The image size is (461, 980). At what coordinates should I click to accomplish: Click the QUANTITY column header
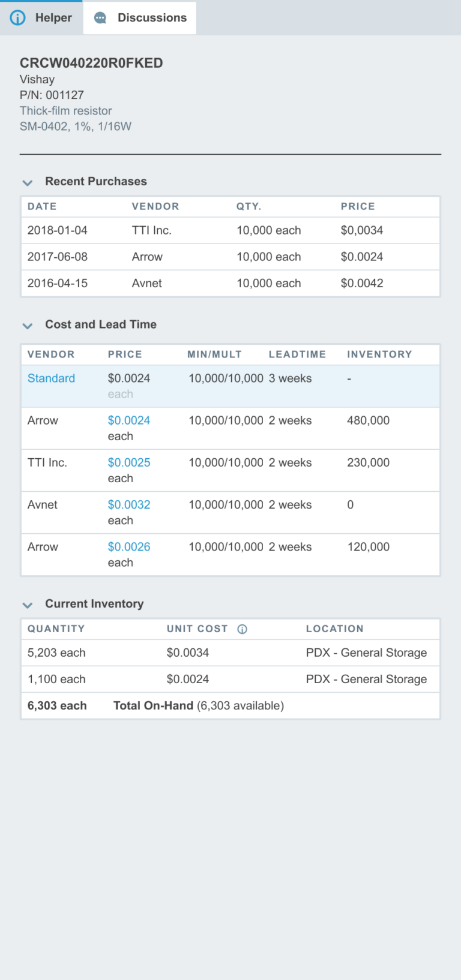(56, 629)
